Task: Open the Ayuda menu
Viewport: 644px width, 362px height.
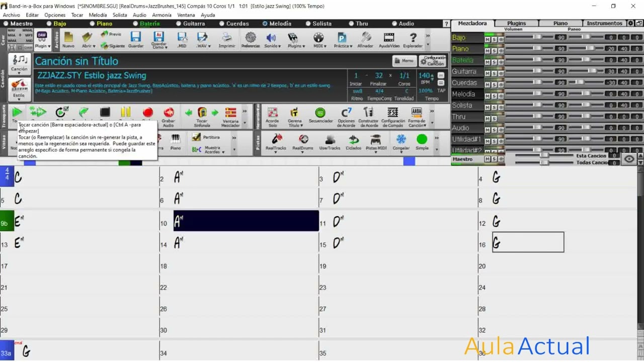Action: click(x=208, y=15)
